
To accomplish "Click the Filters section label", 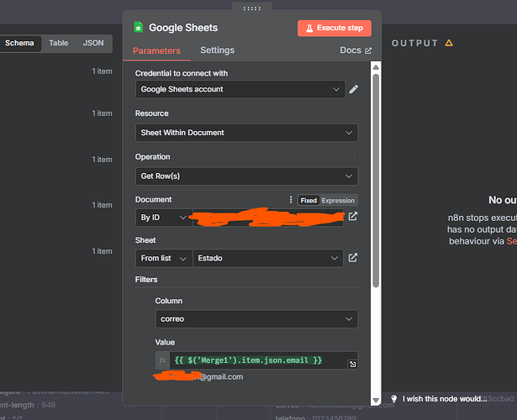I will (x=146, y=280).
